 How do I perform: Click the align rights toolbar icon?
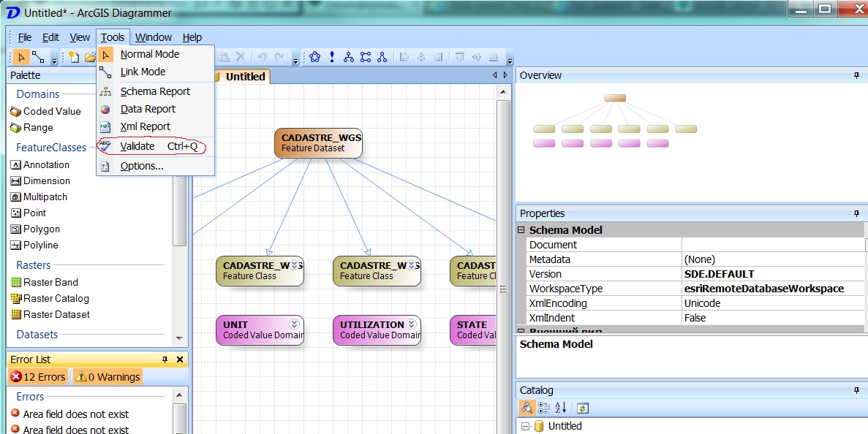click(x=438, y=56)
